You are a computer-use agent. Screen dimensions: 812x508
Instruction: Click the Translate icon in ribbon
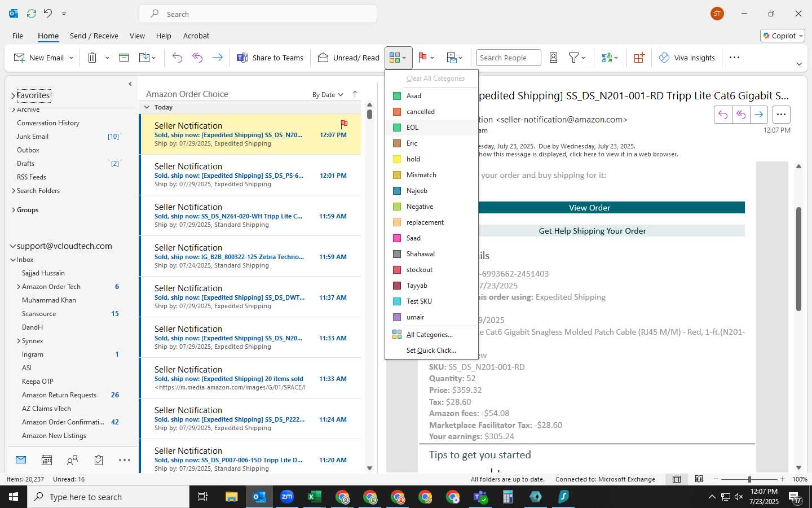607,58
